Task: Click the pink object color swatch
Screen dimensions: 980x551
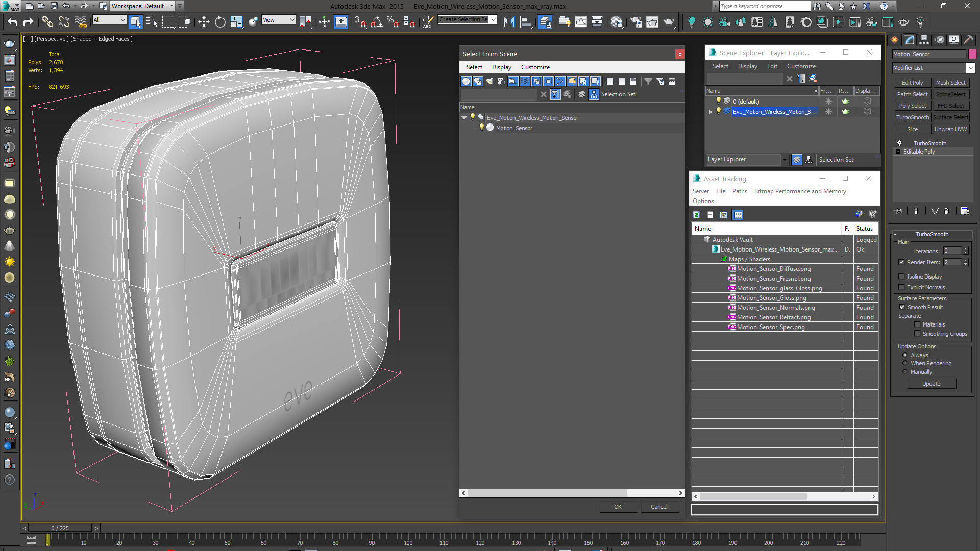Action: [x=972, y=54]
